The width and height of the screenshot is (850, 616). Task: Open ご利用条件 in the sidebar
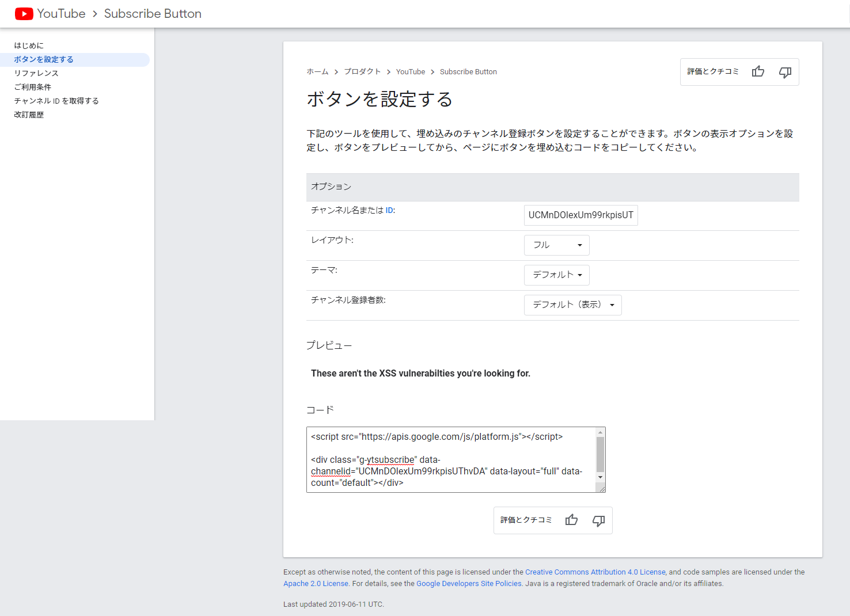coord(33,87)
